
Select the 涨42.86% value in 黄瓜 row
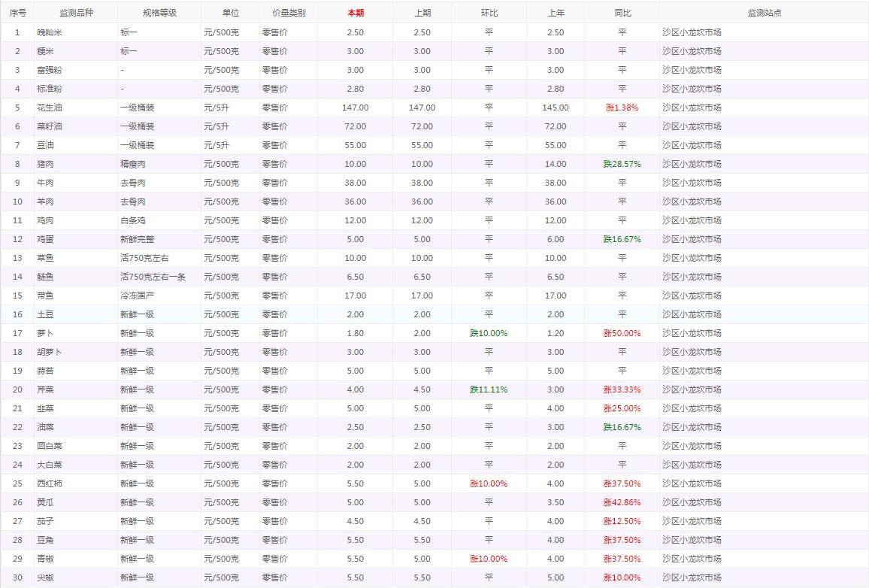coord(622,502)
